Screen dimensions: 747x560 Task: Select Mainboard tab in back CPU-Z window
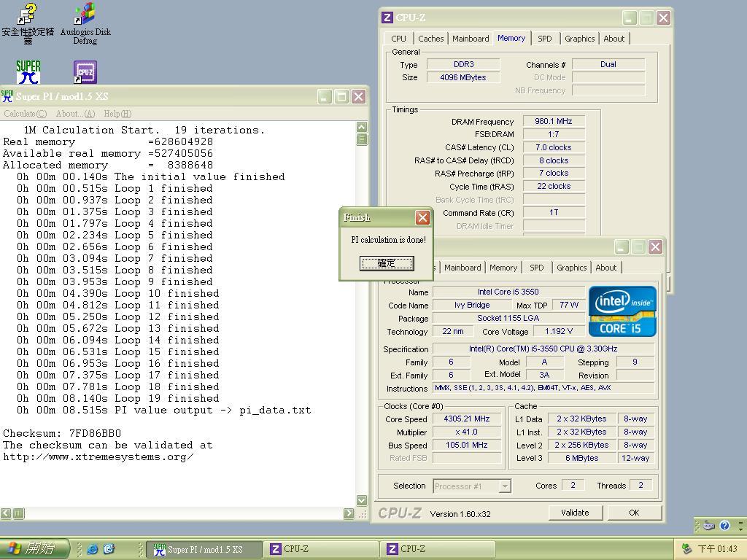[x=471, y=39]
